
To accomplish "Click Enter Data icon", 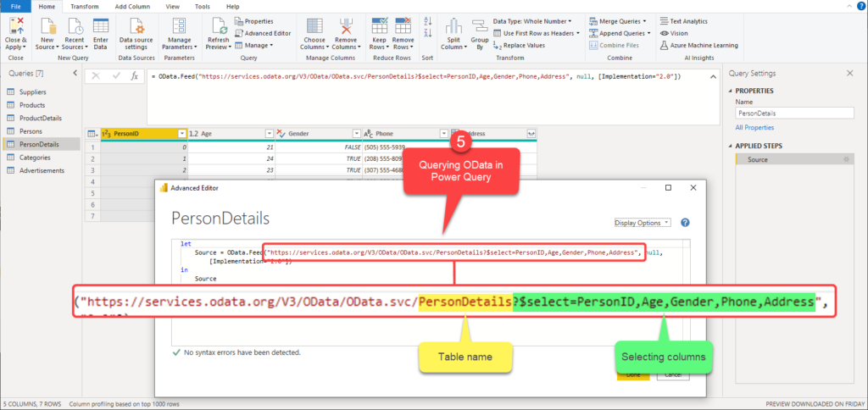I will pyautogui.click(x=100, y=26).
